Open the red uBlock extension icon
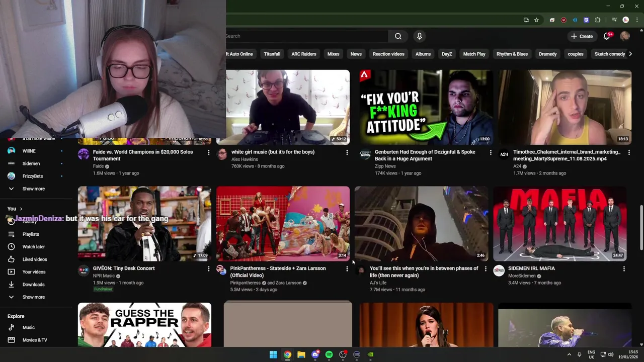The image size is (644, 362). [563, 20]
